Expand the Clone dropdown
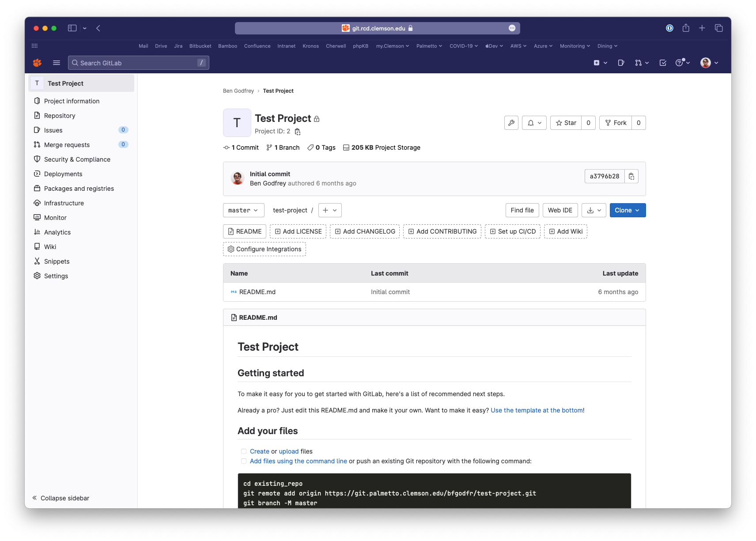This screenshot has height=541, width=756. [x=627, y=210]
